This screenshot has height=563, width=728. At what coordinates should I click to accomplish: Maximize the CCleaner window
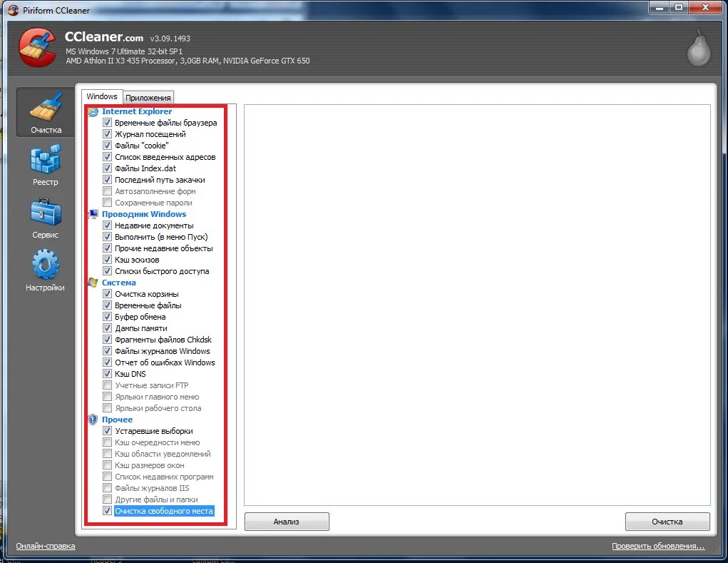tap(678, 8)
